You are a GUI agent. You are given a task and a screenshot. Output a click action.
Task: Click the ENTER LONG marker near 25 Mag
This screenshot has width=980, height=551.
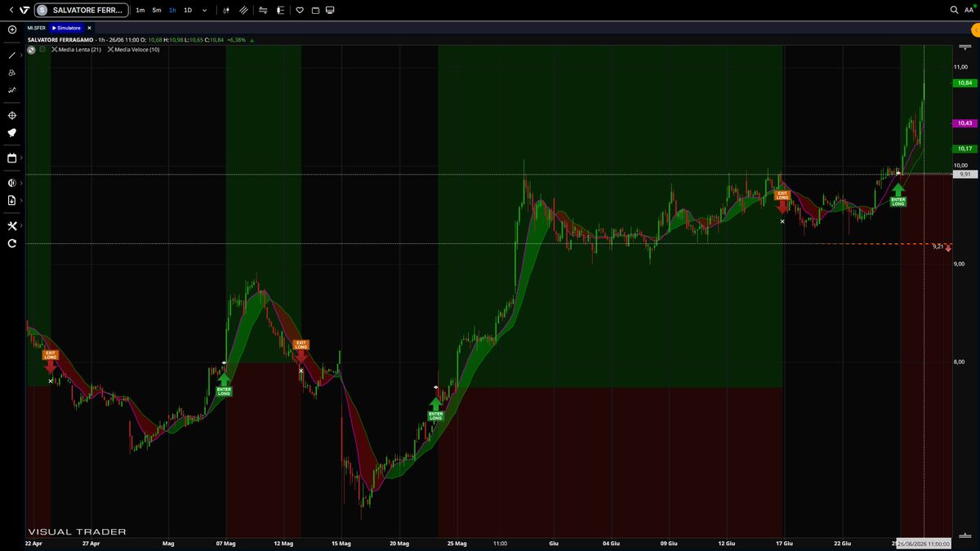click(x=435, y=409)
